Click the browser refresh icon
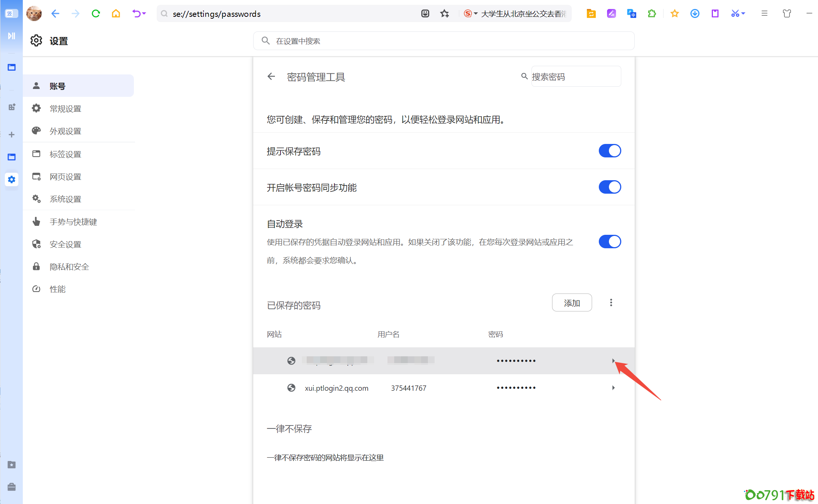Image resolution: width=818 pixels, height=504 pixels. (96, 14)
